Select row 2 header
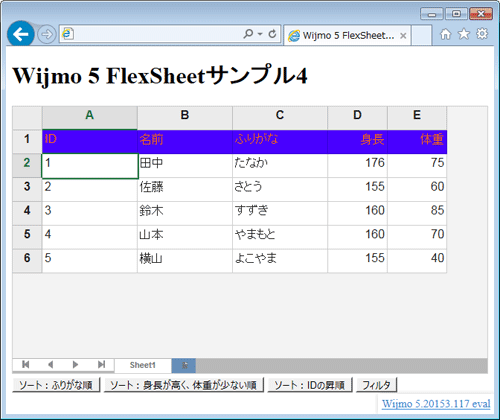 [27, 165]
